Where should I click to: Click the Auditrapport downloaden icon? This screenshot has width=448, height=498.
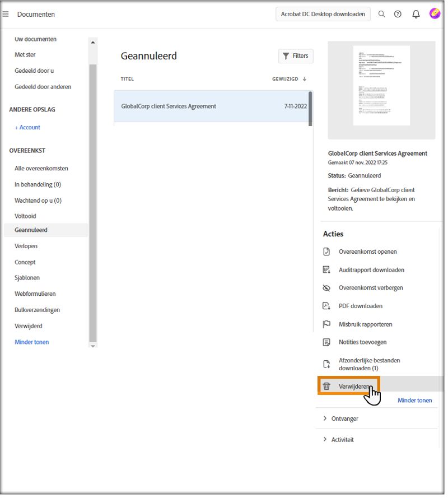click(326, 270)
